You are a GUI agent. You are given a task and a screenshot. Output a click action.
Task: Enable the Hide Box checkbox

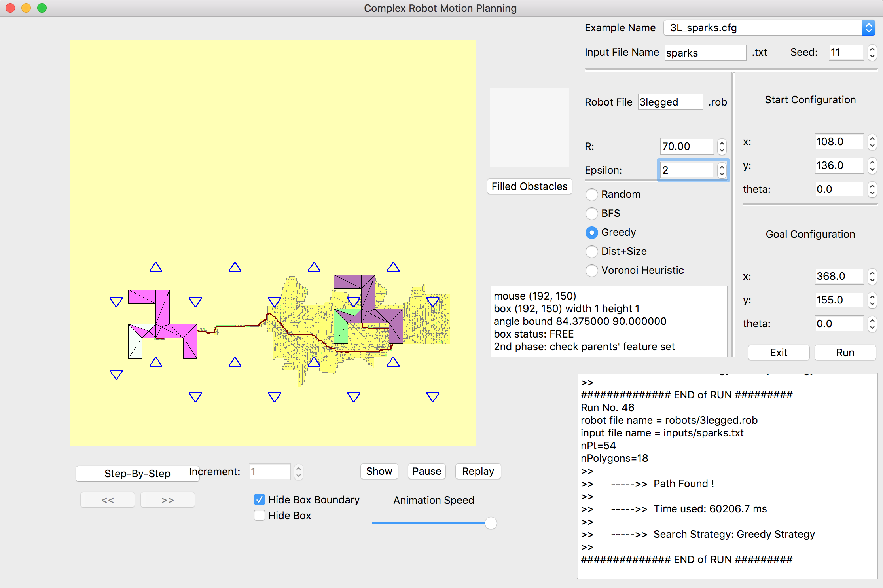click(260, 516)
